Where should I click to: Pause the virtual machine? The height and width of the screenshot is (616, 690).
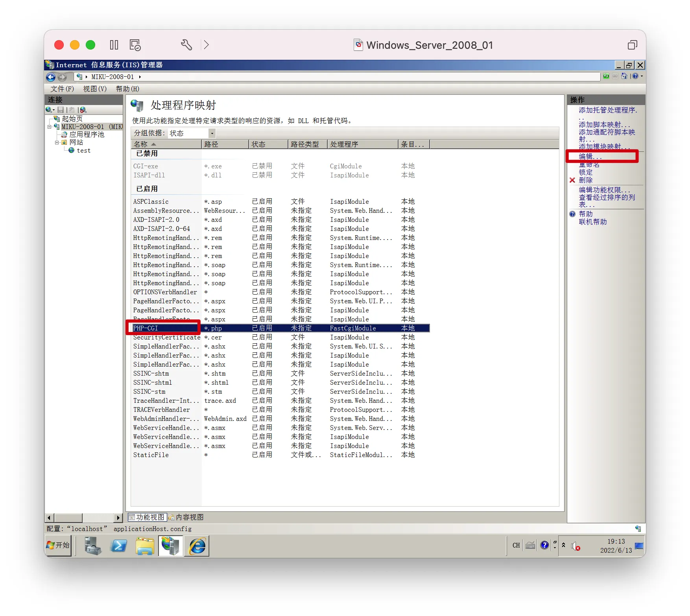point(114,45)
